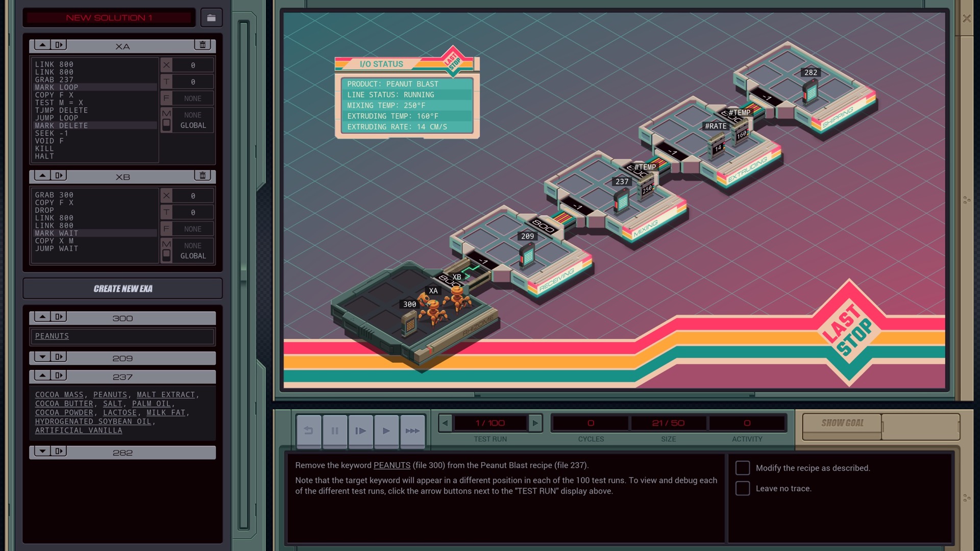Click XB's T register value
The height and width of the screenshot is (551, 980).
pyautogui.click(x=193, y=212)
